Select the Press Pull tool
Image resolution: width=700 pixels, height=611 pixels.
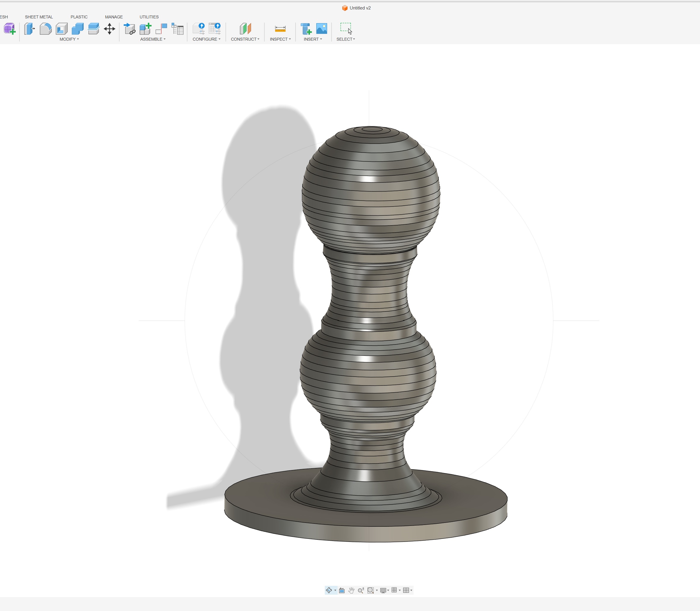(x=29, y=29)
